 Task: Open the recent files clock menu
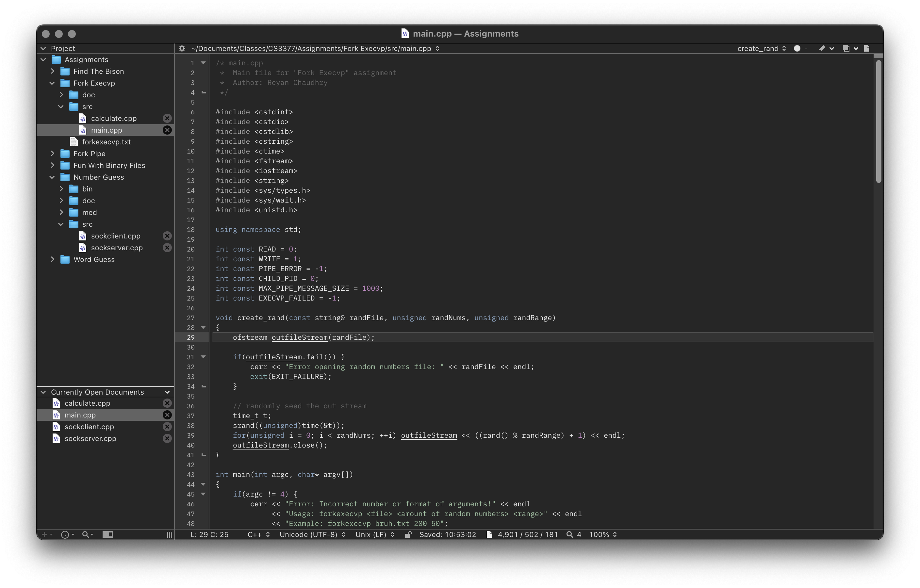pos(65,534)
